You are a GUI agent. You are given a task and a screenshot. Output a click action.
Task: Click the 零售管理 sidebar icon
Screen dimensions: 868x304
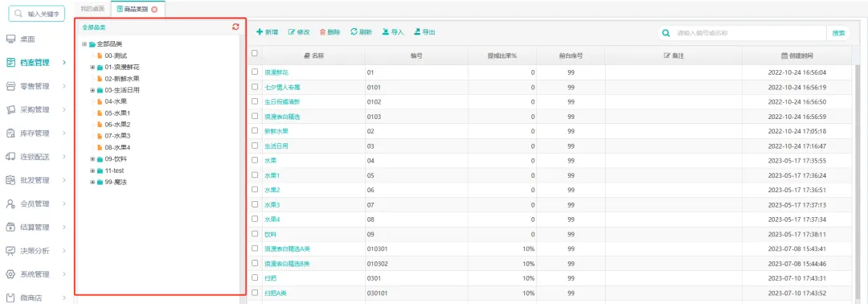[10, 86]
